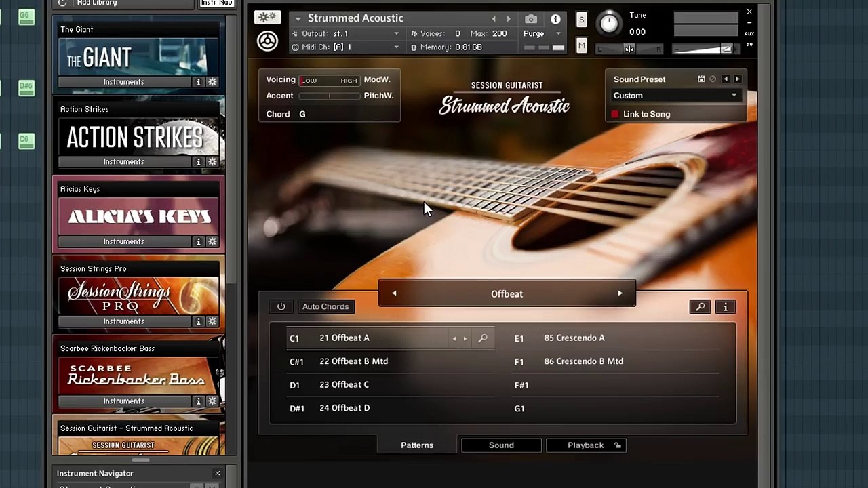The width and height of the screenshot is (868, 488).
Task: Show info for Action Strikes library
Action: [199, 162]
